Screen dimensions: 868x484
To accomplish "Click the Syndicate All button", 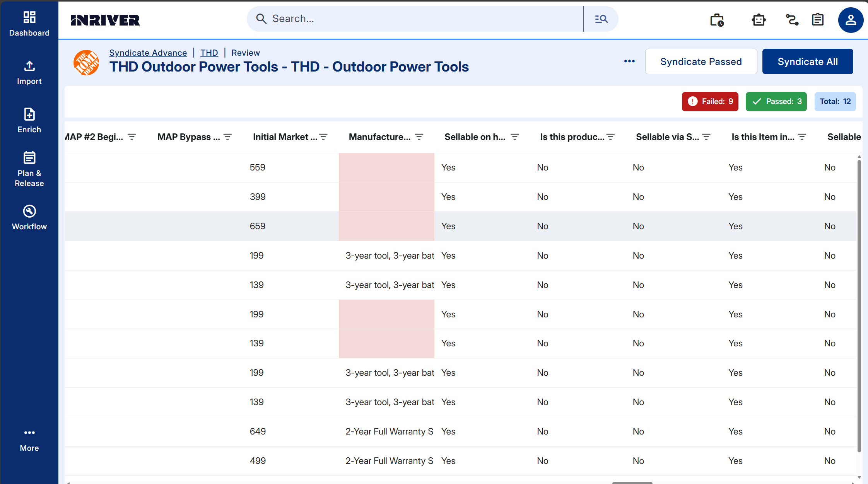I will pyautogui.click(x=808, y=61).
